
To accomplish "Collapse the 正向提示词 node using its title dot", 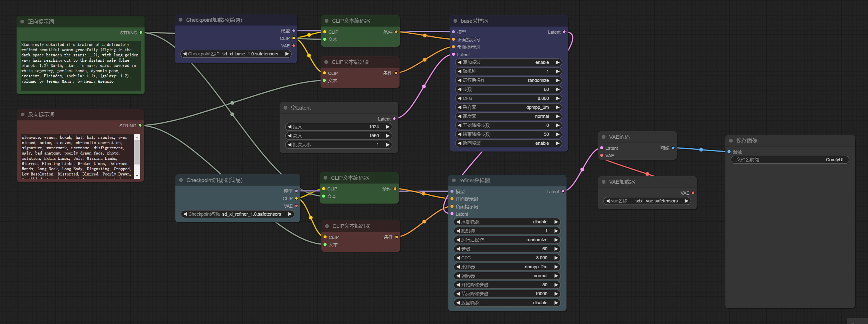I will click(22, 21).
